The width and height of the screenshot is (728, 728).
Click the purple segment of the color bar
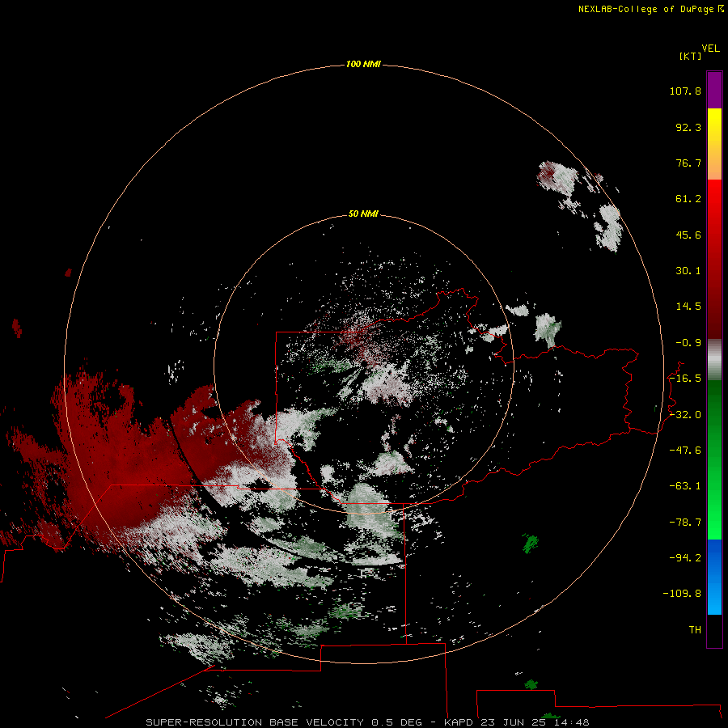(x=714, y=90)
